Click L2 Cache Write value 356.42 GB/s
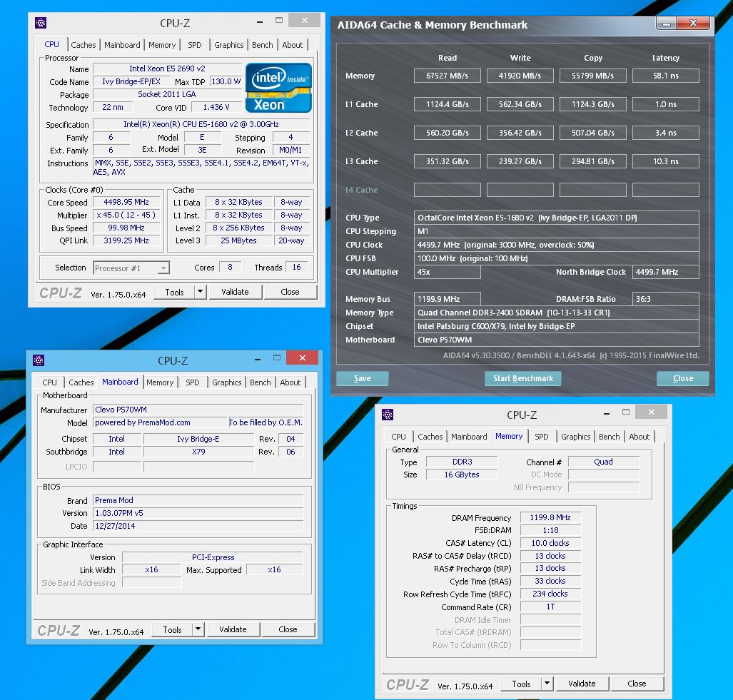This screenshot has width=733, height=700. (520, 133)
